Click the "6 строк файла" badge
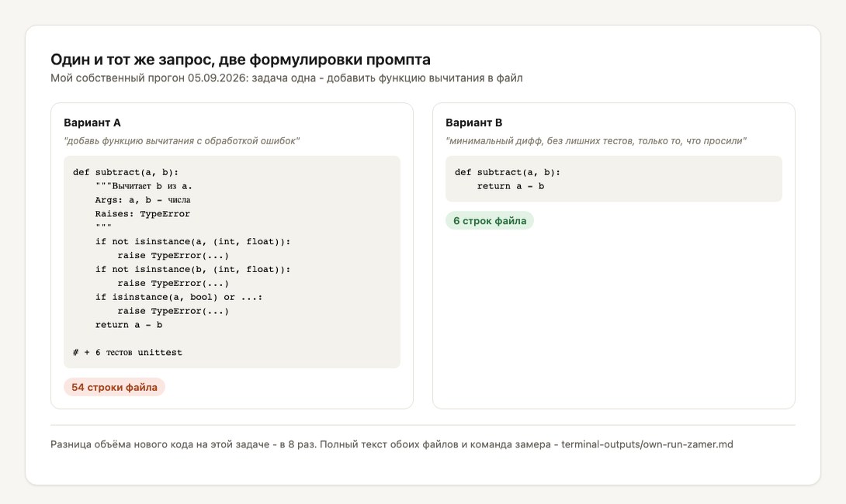The image size is (846, 504). point(490,220)
